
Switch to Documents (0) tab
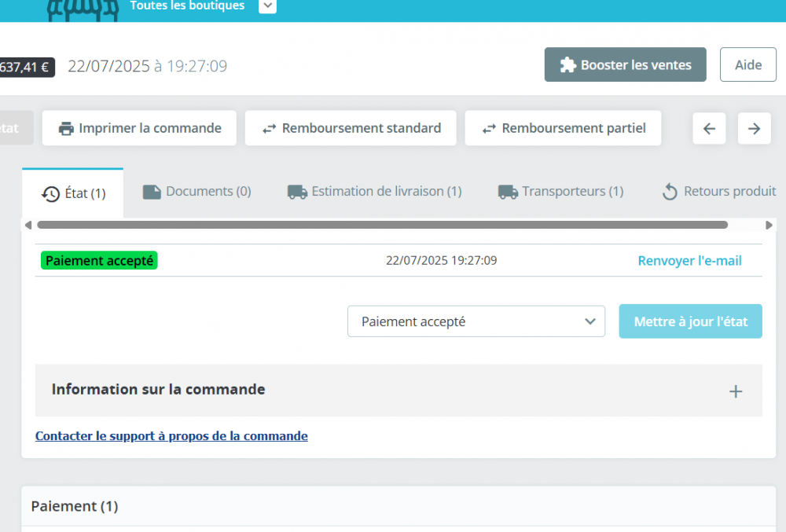point(196,192)
